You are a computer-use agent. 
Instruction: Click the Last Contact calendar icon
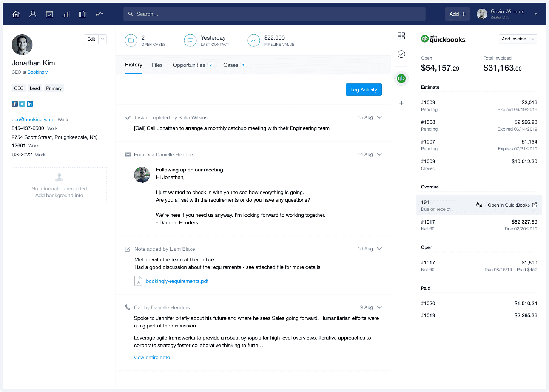(x=190, y=40)
